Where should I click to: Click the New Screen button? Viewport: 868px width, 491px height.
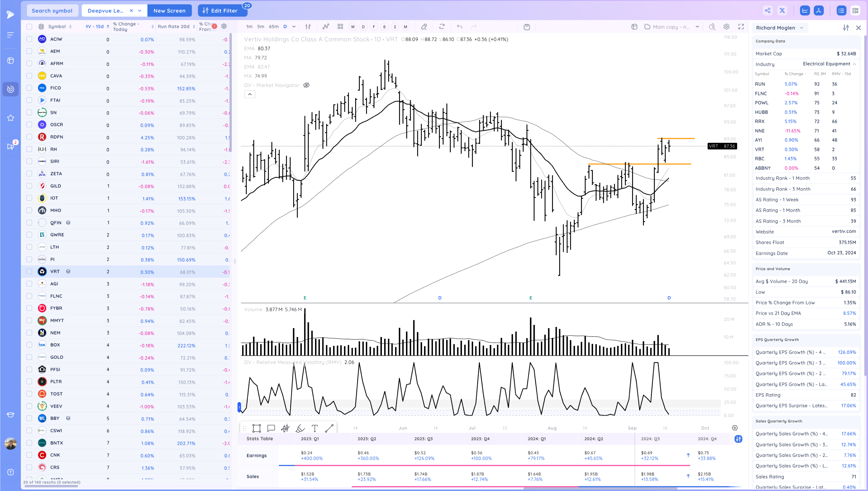[x=169, y=10]
